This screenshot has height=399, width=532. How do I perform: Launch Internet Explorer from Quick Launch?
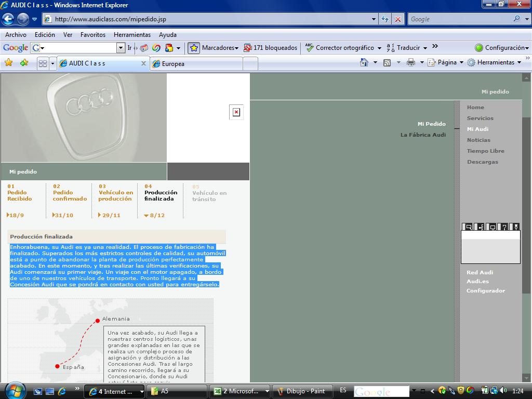click(62, 391)
